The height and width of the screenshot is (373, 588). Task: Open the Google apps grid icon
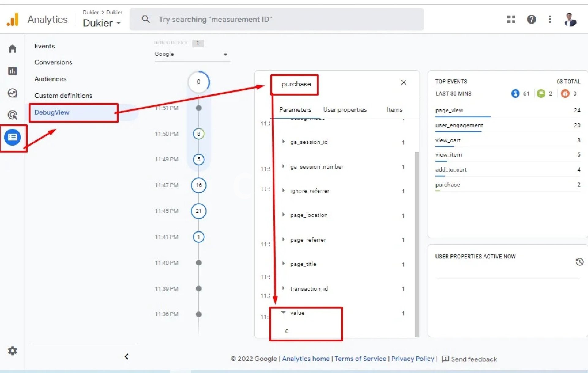(511, 19)
